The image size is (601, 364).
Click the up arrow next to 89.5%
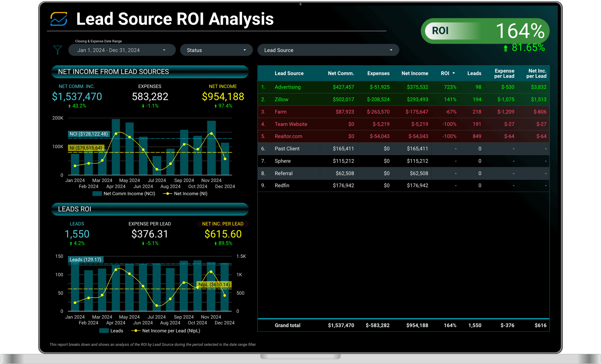216,244
